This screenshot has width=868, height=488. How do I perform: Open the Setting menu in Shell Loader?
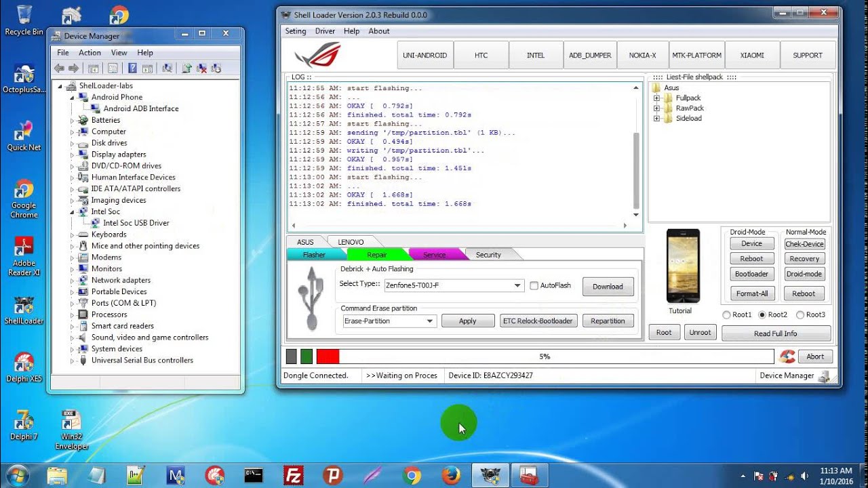[296, 31]
